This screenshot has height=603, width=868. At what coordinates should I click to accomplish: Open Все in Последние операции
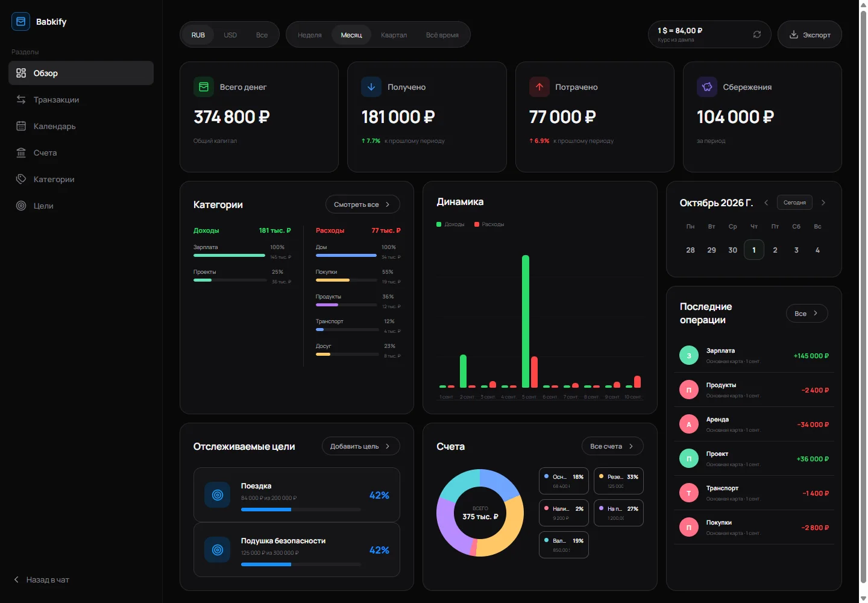[x=807, y=314]
